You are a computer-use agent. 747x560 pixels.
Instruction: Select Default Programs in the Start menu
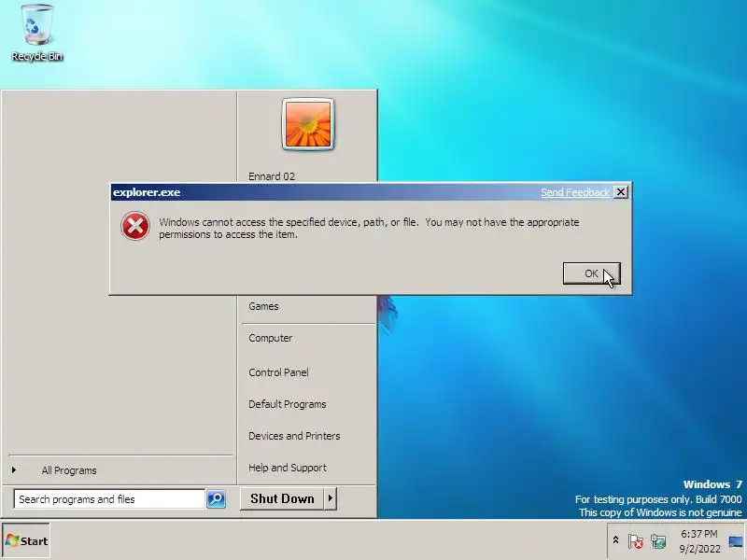pos(288,404)
